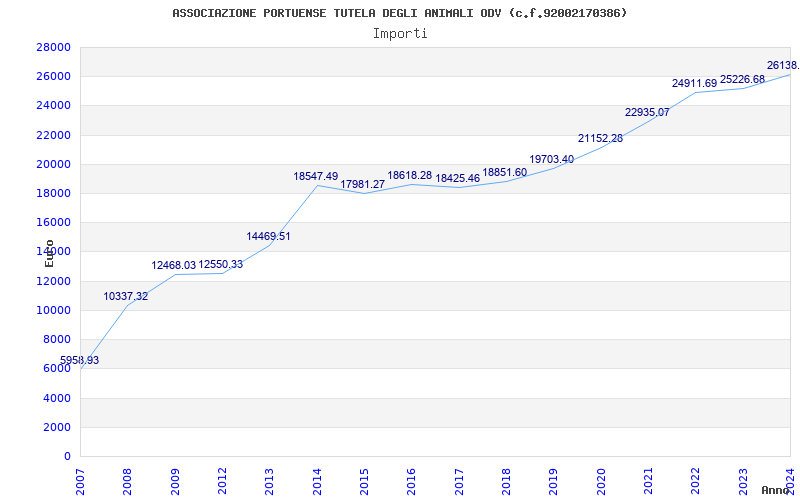
Task: Select the 18851.60 data label
Action: 505,172
